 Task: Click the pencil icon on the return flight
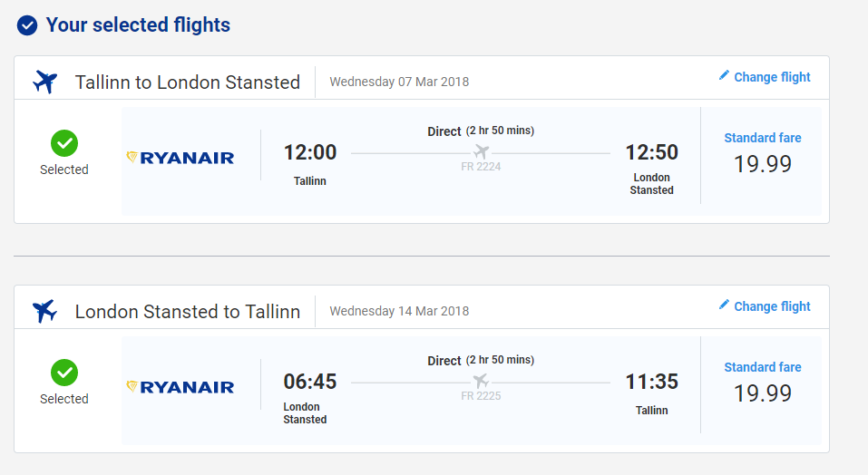724,305
